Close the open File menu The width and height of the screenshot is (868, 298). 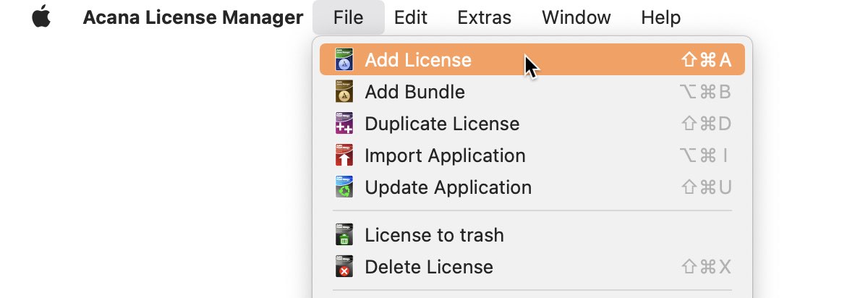pos(349,17)
